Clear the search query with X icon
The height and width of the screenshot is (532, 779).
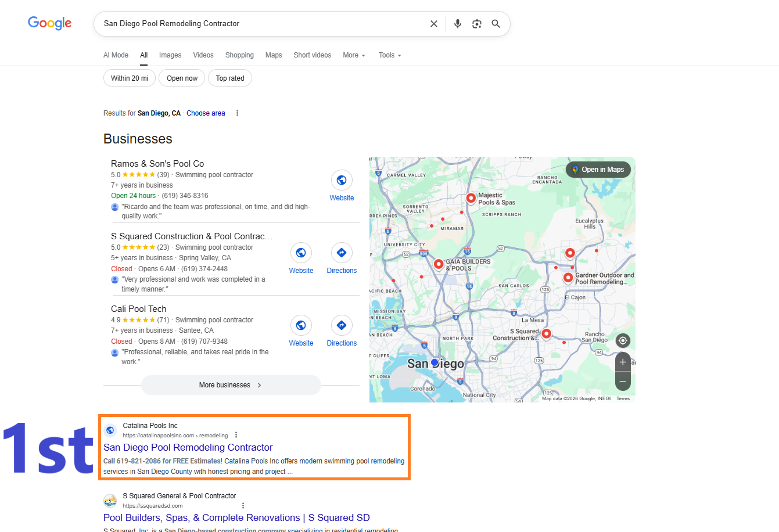click(434, 24)
